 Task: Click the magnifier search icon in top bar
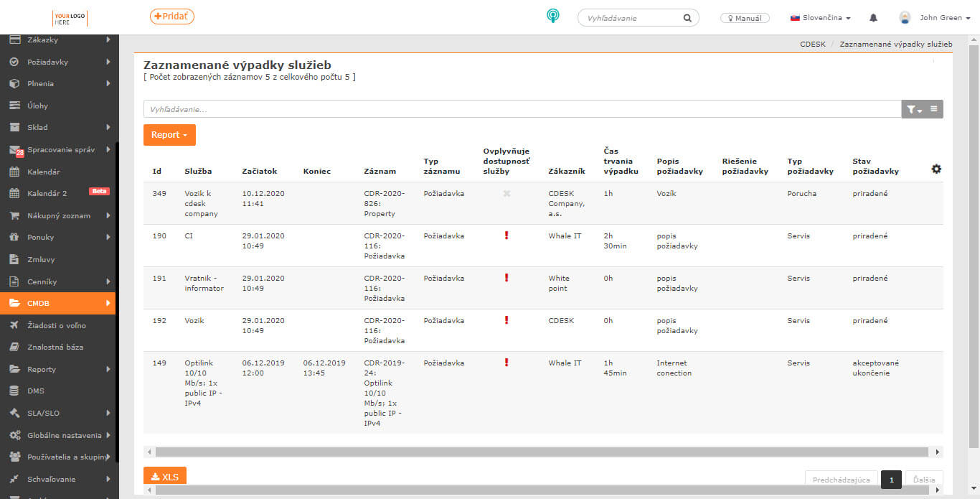687,18
